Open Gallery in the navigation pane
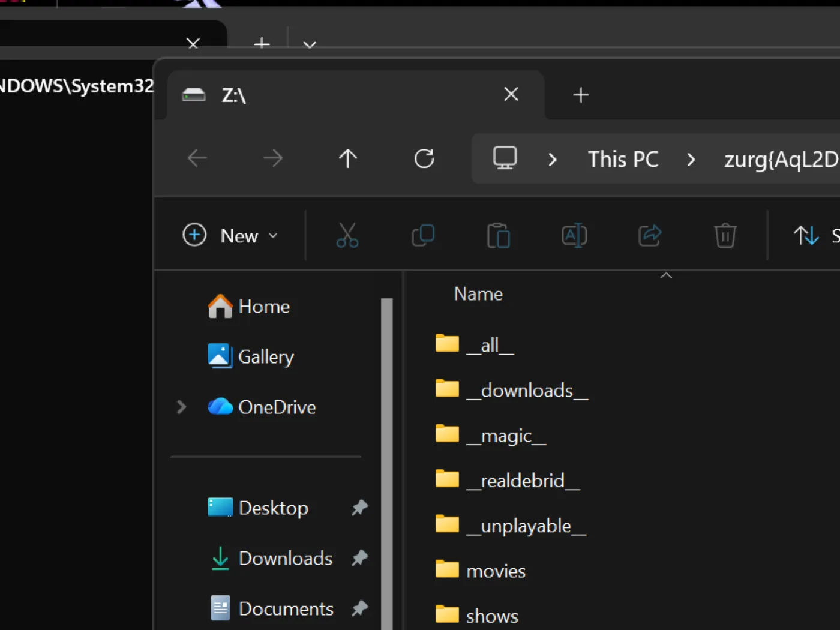This screenshot has width=840, height=630. (x=251, y=357)
